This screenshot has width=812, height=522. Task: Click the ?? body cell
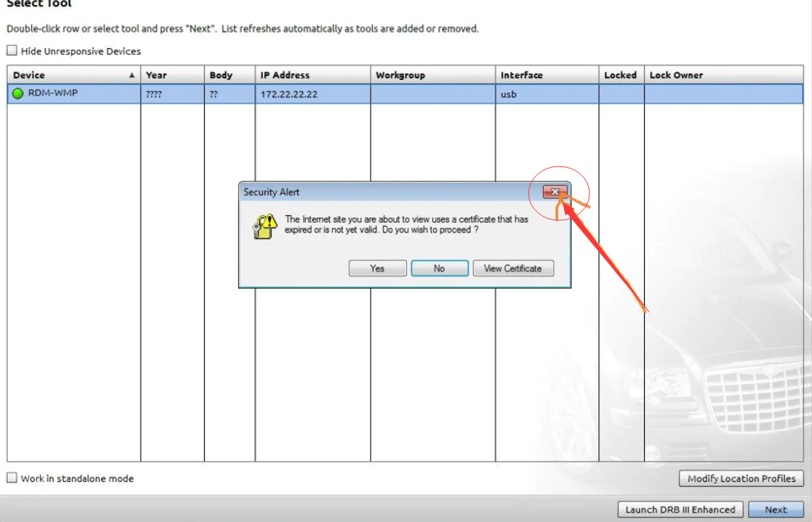[x=230, y=94]
